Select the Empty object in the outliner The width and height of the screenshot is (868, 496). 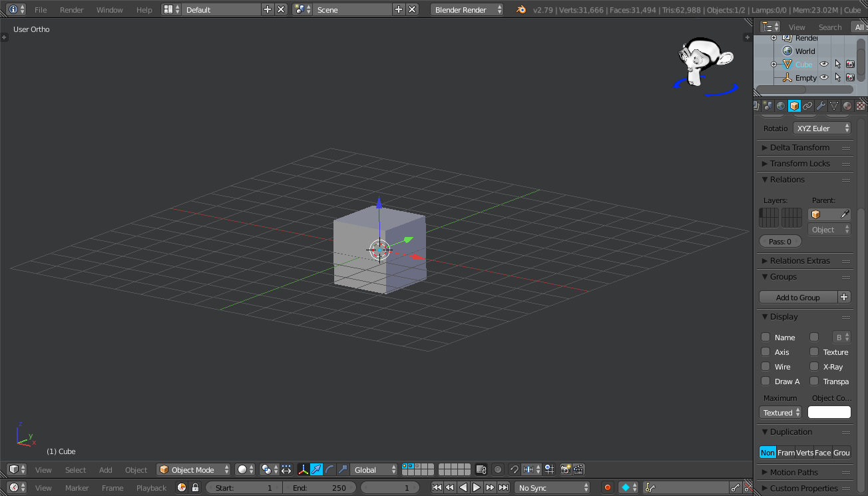point(805,78)
